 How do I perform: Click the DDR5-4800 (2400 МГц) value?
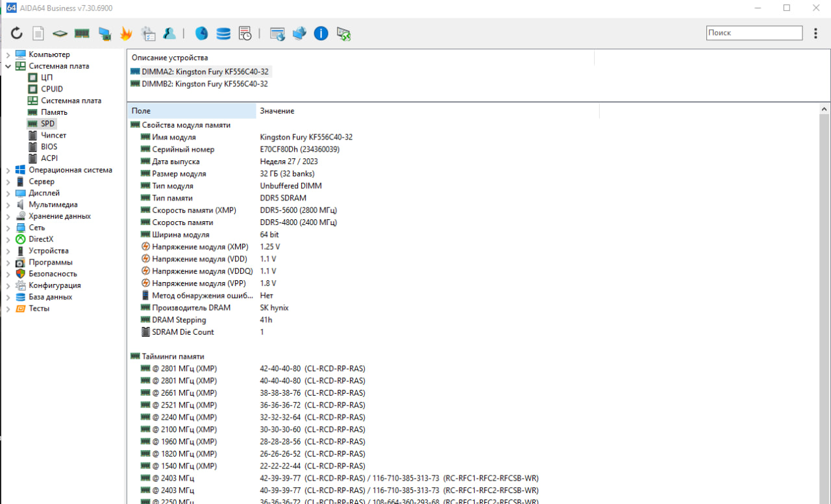299,222
